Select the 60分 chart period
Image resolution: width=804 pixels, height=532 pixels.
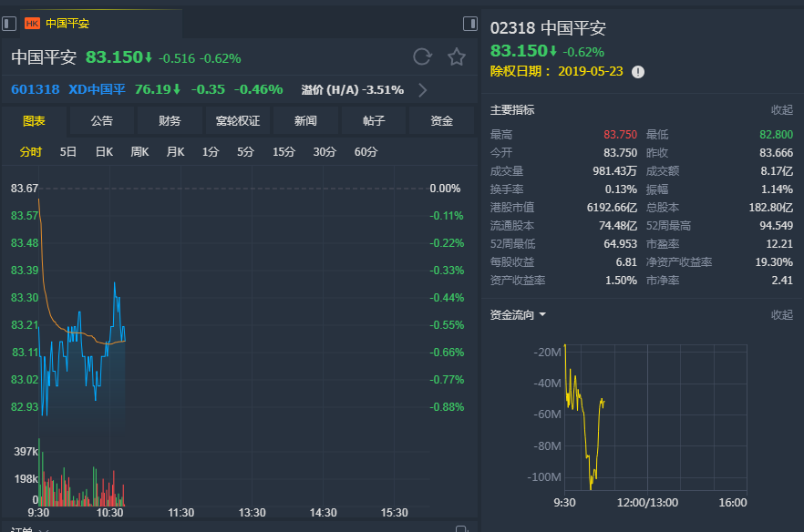tap(366, 152)
